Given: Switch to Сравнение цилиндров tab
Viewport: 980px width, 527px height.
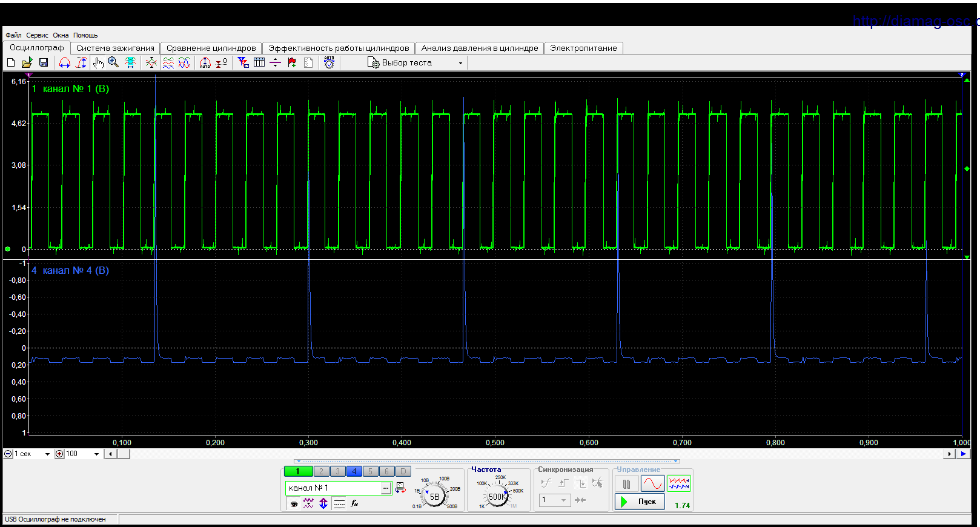Looking at the screenshot, I should 211,48.
